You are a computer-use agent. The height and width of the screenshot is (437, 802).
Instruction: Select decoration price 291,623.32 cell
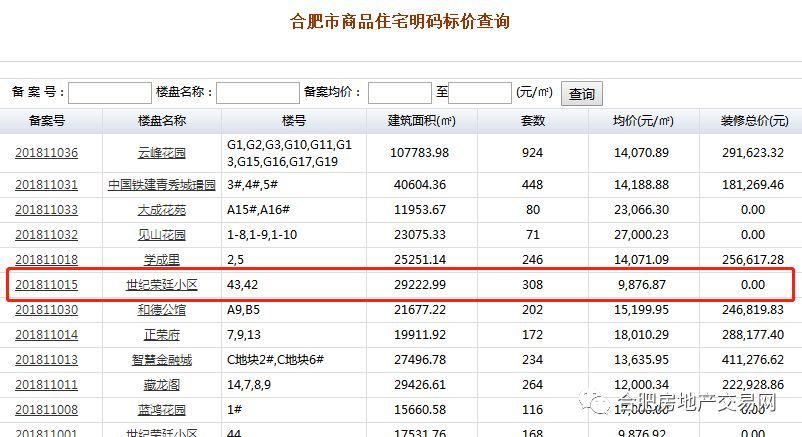pos(753,152)
